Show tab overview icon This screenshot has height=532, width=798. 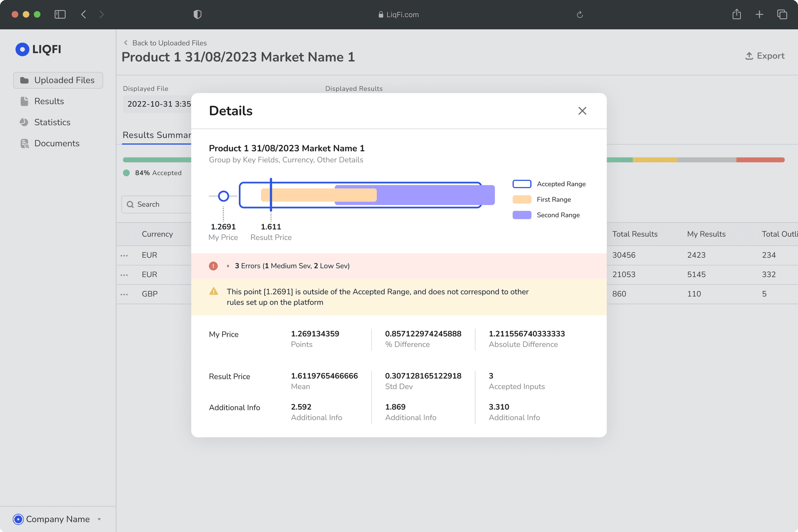[x=782, y=14]
